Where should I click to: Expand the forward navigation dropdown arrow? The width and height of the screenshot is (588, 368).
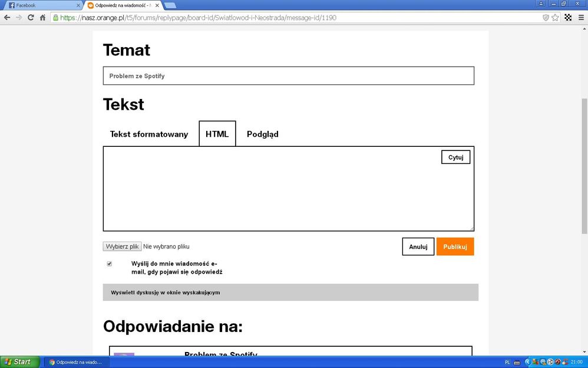point(19,18)
